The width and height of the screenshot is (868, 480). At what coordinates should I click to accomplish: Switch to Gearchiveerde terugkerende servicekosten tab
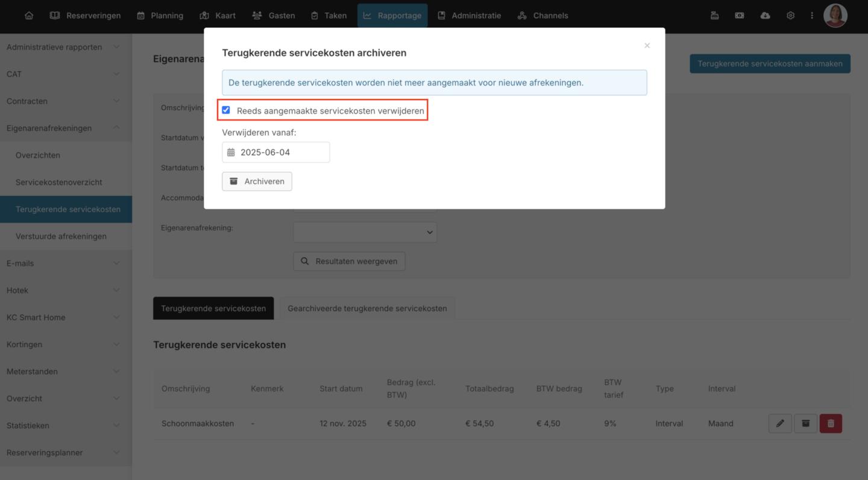pyautogui.click(x=367, y=308)
